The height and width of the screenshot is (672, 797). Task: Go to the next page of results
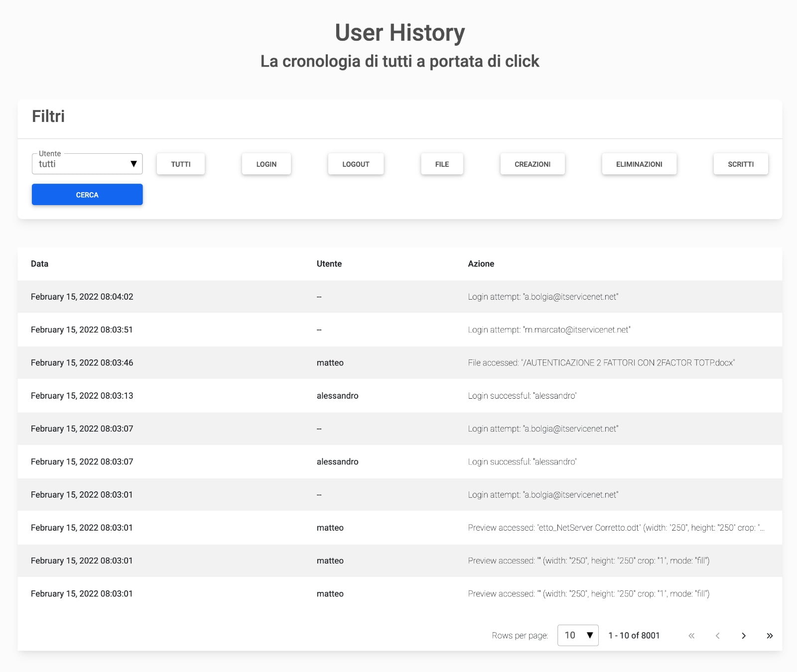[x=744, y=636]
